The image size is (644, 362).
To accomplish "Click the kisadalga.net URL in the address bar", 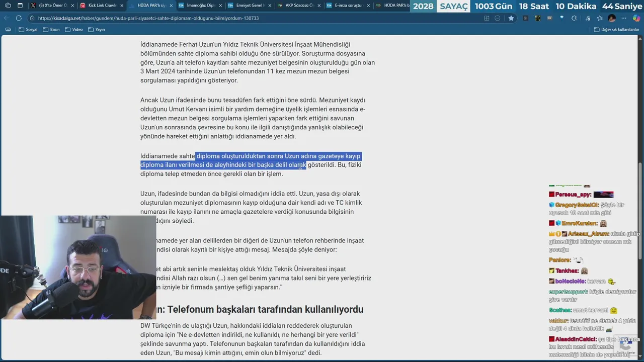I will [148, 18].
